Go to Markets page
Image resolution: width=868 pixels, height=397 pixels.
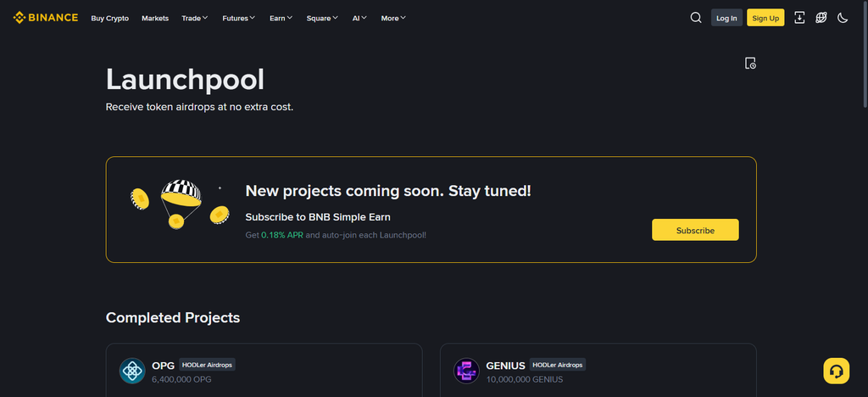[155, 19]
